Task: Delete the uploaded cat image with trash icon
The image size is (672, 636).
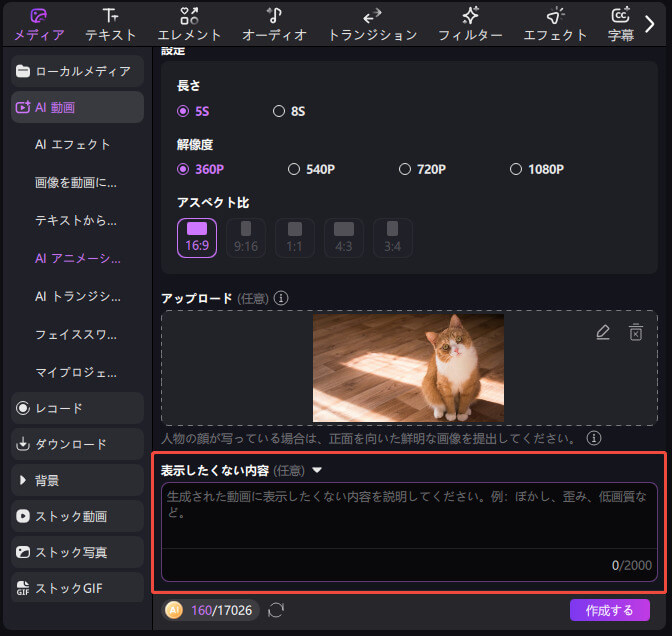Action: (635, 333)
